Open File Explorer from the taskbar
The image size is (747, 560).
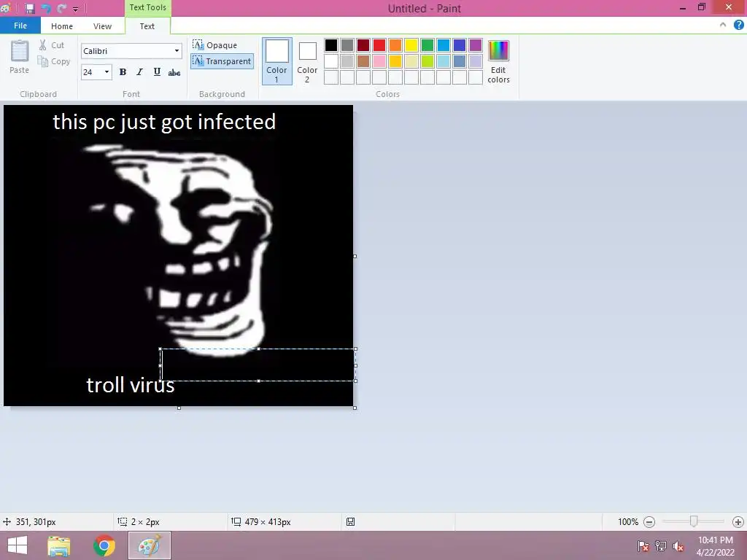point(59,545)
